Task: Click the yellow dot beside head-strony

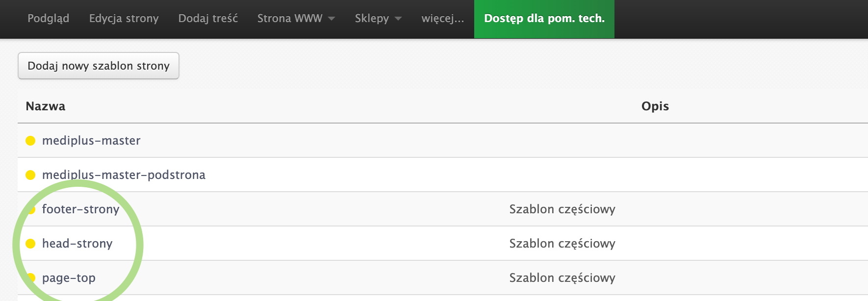Action: point(30,244)
